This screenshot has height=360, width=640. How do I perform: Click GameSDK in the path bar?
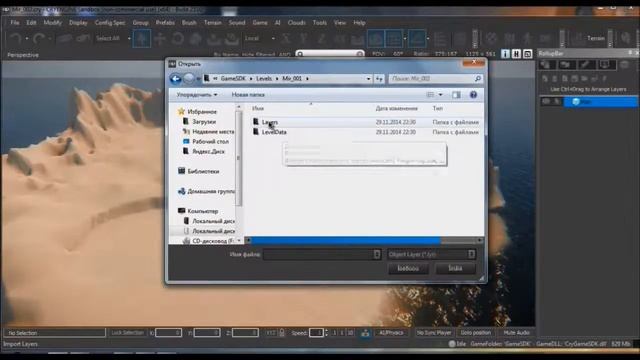coord(233,78)
